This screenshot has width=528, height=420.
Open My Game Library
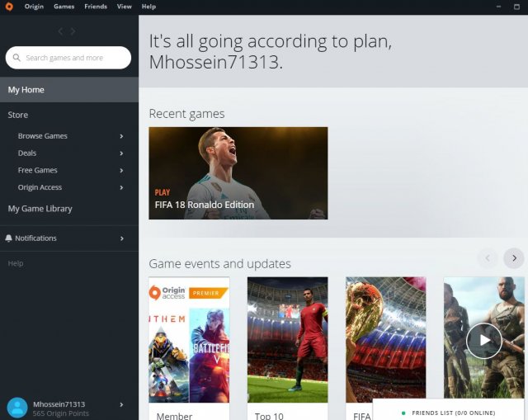click(x=40, y=209)
